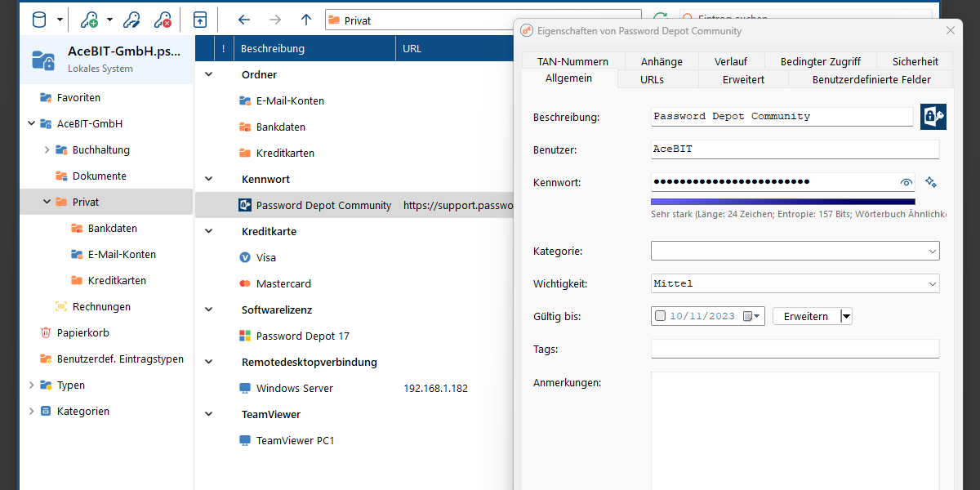
Task: Collapse the Softwarelizenz group
Action: [208, 310]
